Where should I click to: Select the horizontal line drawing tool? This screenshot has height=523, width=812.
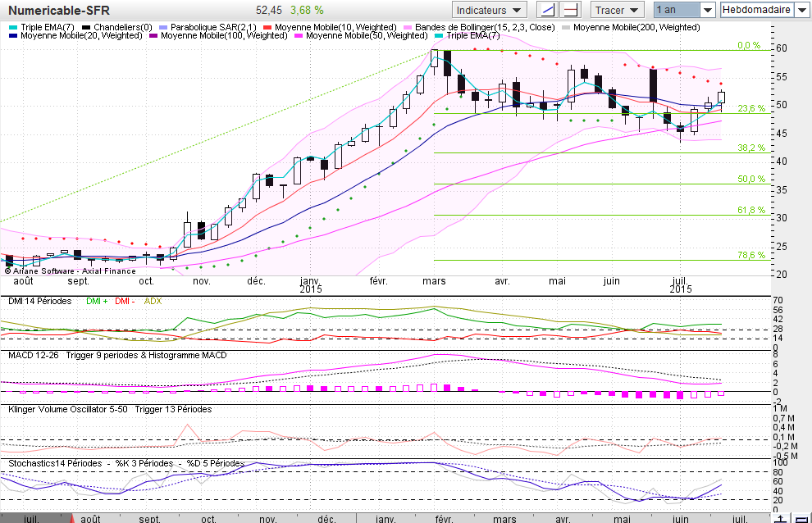pos(571,10)
